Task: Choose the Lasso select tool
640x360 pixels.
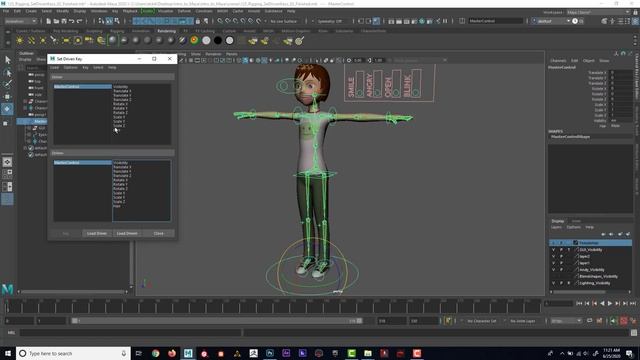Action: point(7,73)
